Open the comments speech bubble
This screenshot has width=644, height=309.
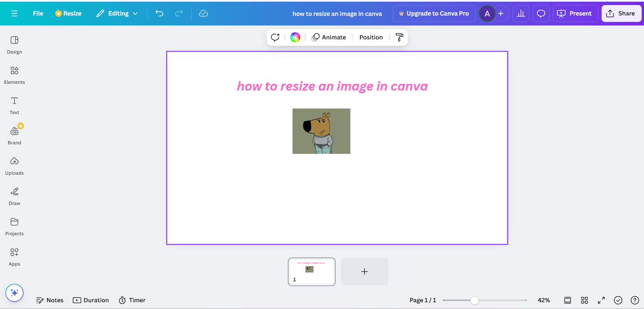tap(541, 14)
